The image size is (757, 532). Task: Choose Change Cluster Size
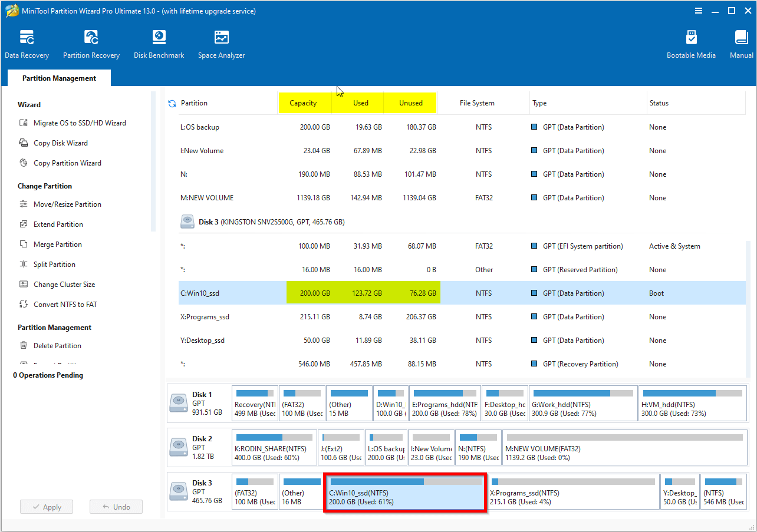tap(57, 285)
